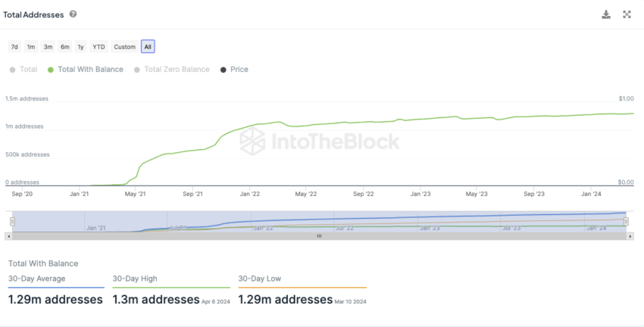Viewport: 644px width, 327px height.
Task: Select the 6m time range
Action: [x=65, y=47]
